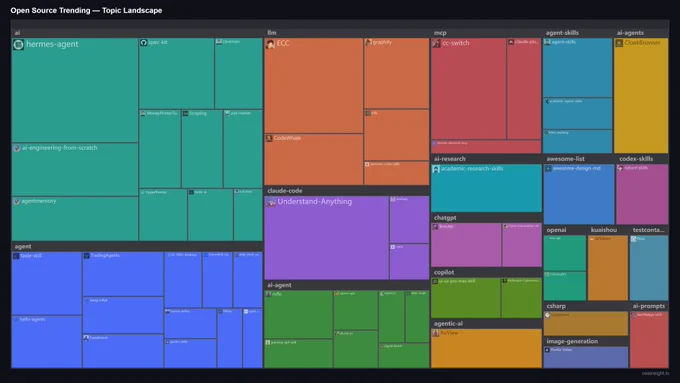
Task: Click the avatar icon next to caveman
Action: click(x=219, y=42)
